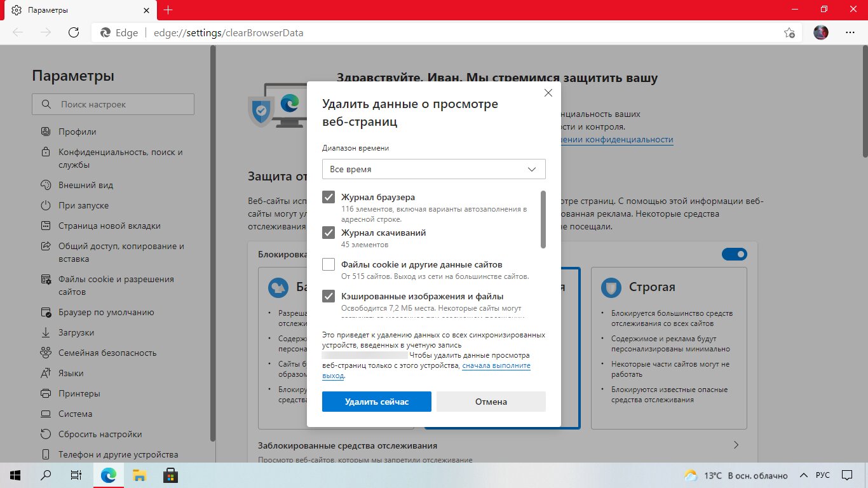Click the Phone and other devices icon
This screenshot has height=488, width=868.
pyautogui.click(x=46, y=454)
